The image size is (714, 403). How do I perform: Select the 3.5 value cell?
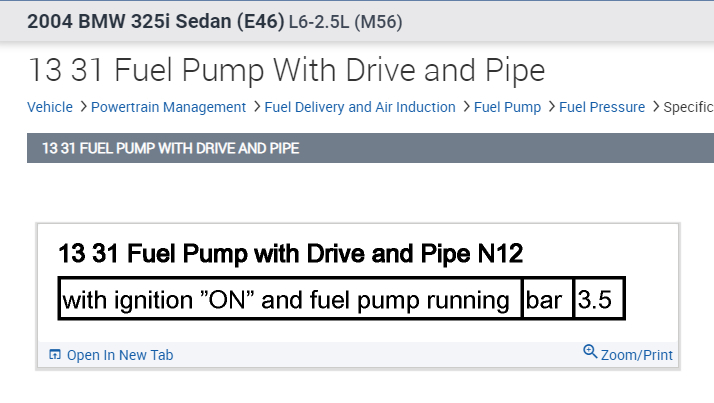[599, 300]
